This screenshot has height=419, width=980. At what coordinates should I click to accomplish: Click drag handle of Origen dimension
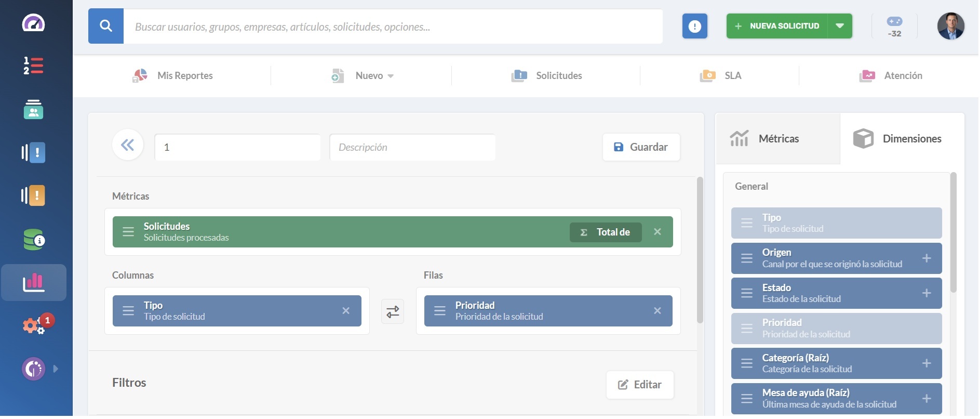747,258
